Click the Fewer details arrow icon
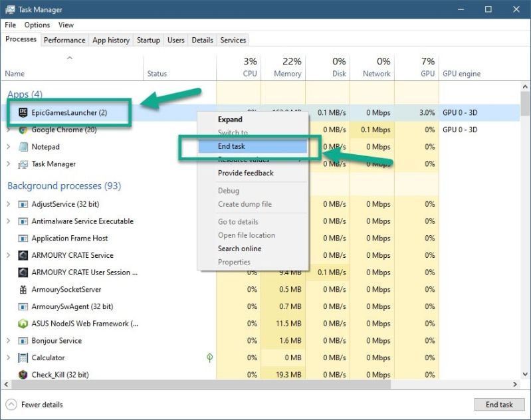The width and height of the screenshot is (531, 420). (x=11, y=405)
